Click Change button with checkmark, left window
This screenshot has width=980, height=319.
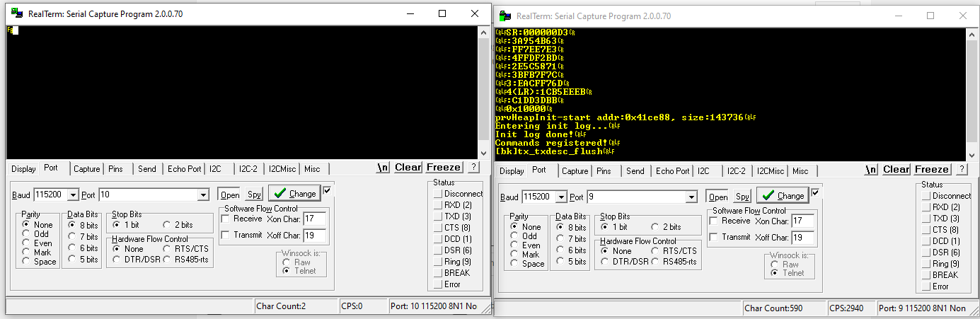294,193
